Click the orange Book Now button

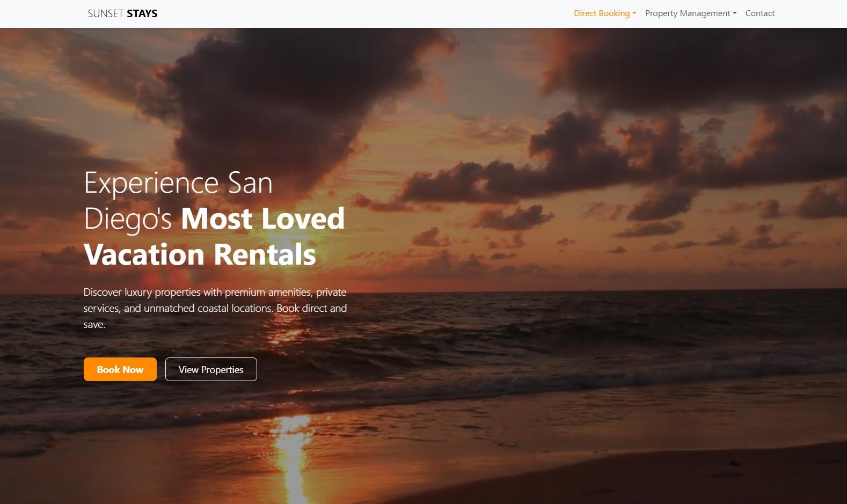click(x=120, y=369)
